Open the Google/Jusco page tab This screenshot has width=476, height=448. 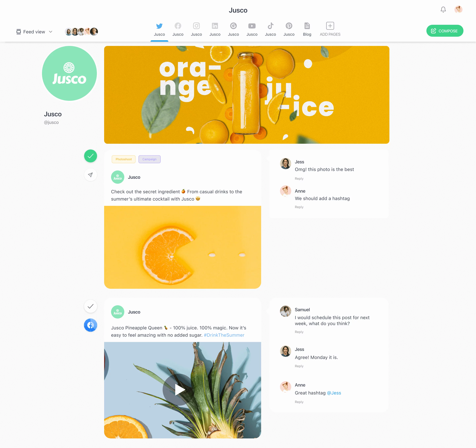233,29
